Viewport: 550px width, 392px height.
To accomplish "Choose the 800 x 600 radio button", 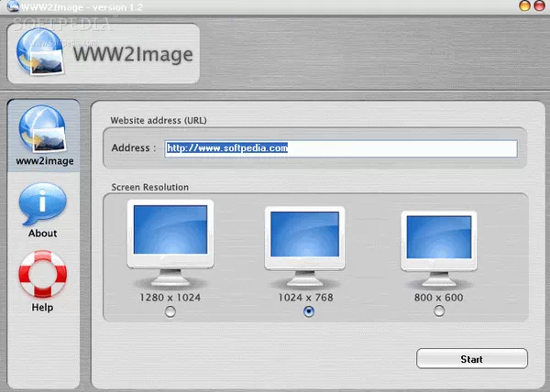I will (x=439, y=312).
